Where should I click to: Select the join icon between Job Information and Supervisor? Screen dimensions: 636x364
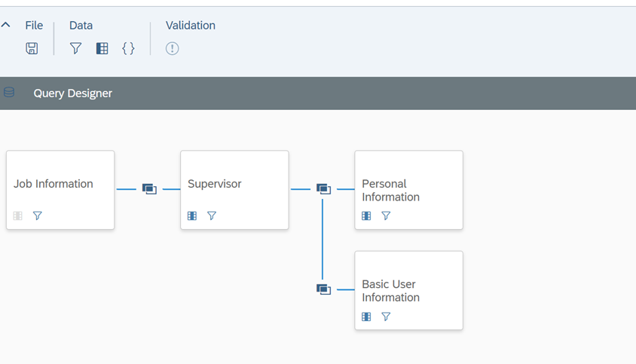click(x=149, y=188)
